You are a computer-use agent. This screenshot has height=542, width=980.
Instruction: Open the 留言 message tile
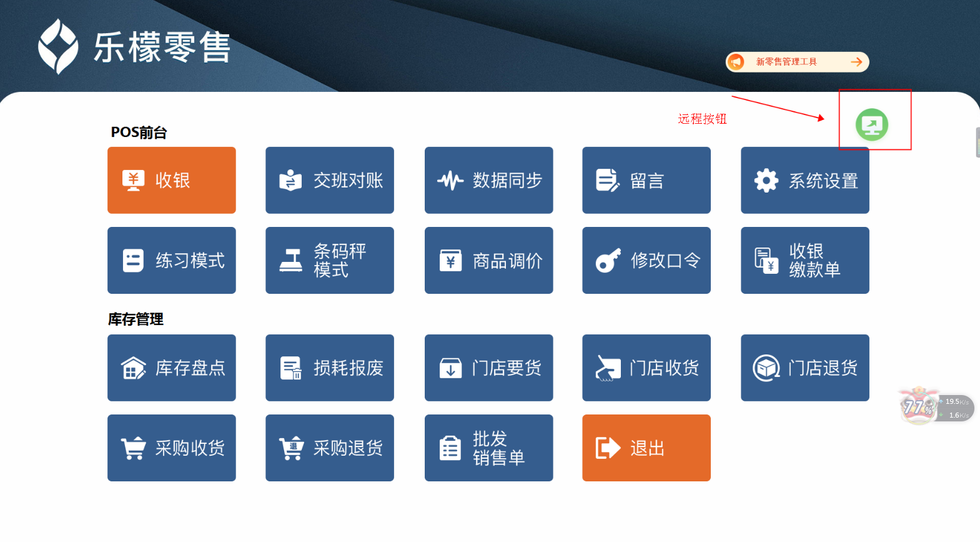click(x=646, y=180)
